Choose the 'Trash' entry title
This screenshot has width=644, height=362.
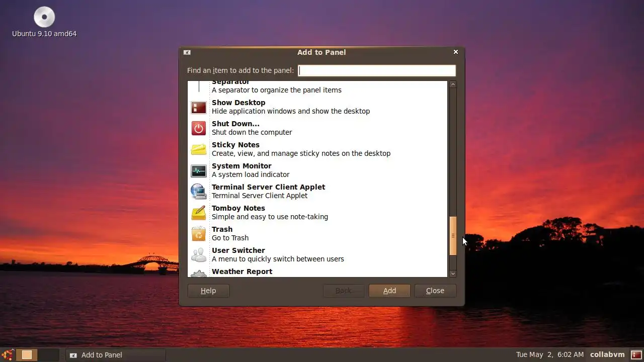coord(222,229)
